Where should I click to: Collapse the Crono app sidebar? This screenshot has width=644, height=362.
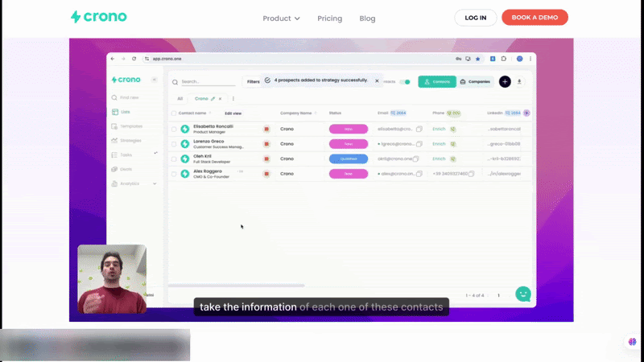pyautogui.click(x=155, y=80)
